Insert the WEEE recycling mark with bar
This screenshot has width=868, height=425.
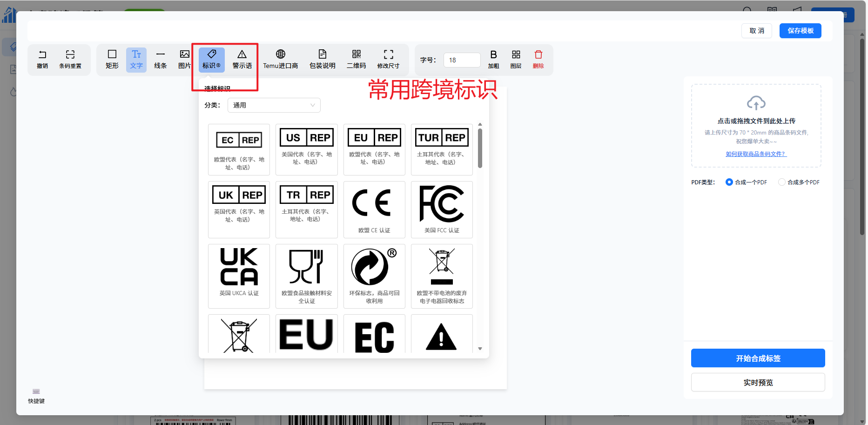(442, 276)
